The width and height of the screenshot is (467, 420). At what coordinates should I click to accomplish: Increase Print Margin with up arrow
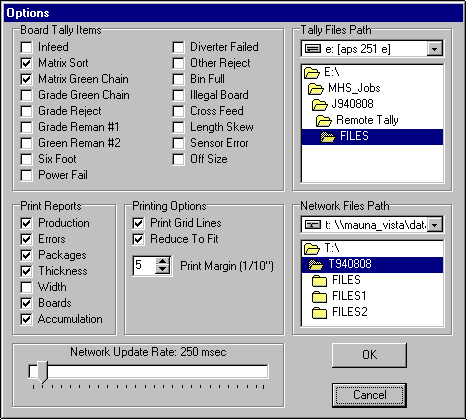tap(163, 261)
